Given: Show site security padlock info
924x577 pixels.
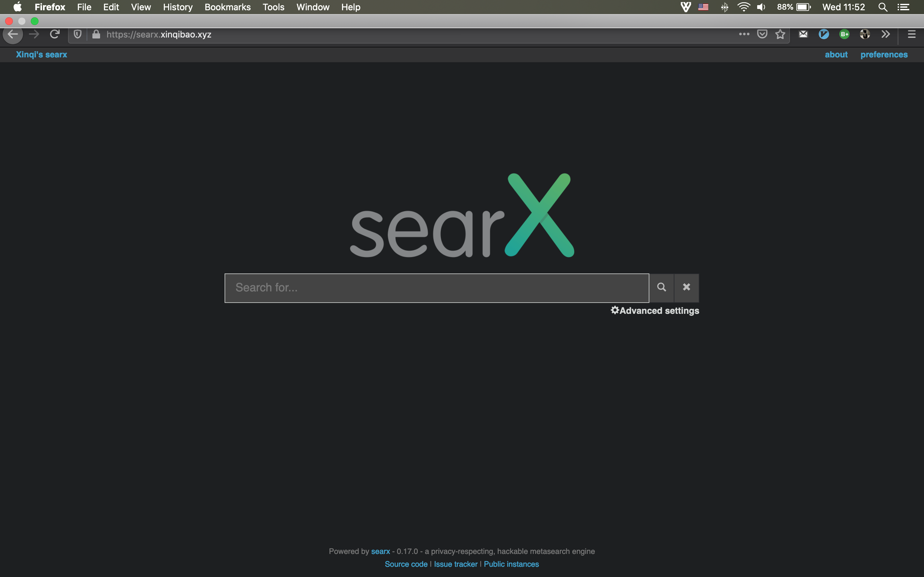Looking at the screenshot, I should click(96, 34).
